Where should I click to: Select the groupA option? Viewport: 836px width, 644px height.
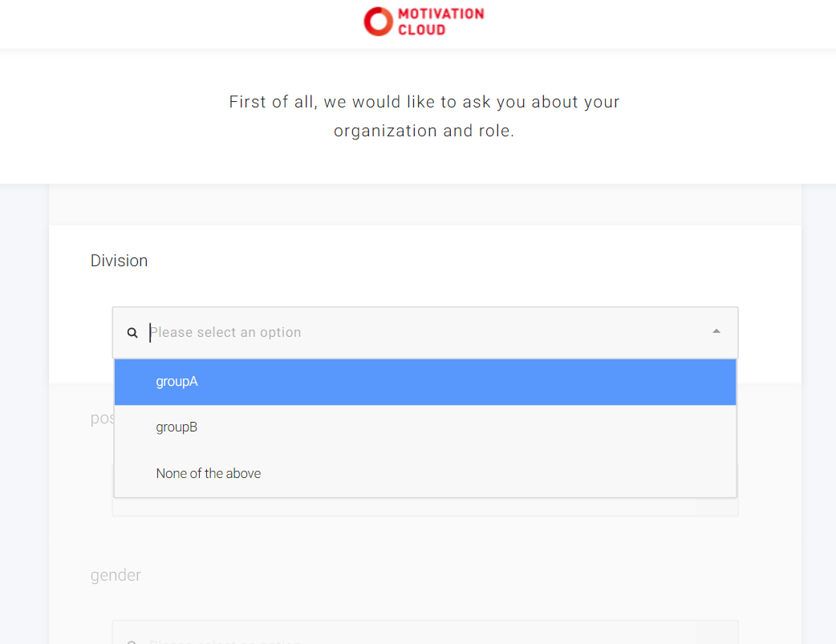click(x=425, y=382)
